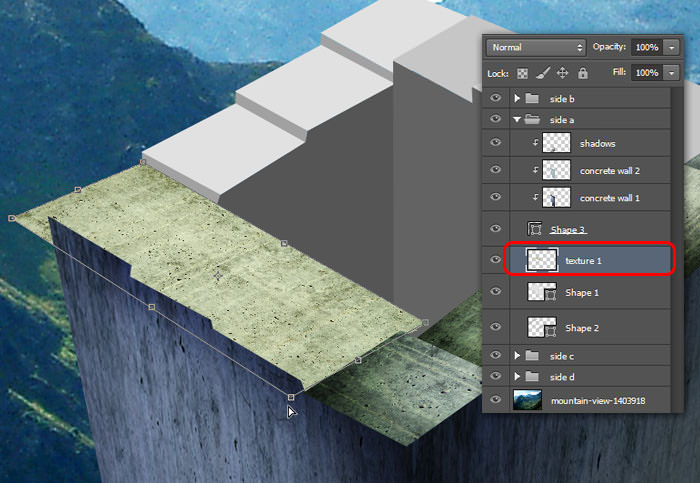
Task: Expand the side c group
Action: pos(517,356)
